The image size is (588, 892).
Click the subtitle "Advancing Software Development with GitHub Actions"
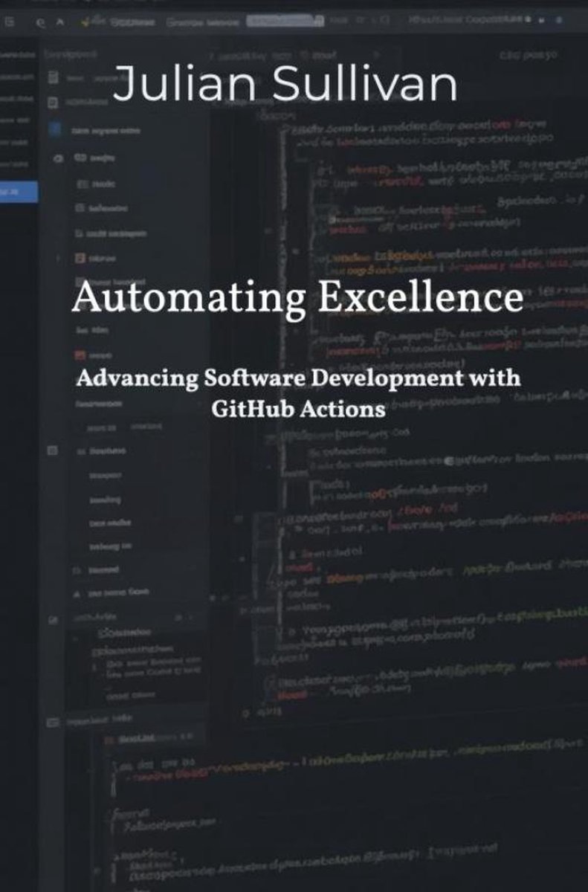tap(298, 392)
